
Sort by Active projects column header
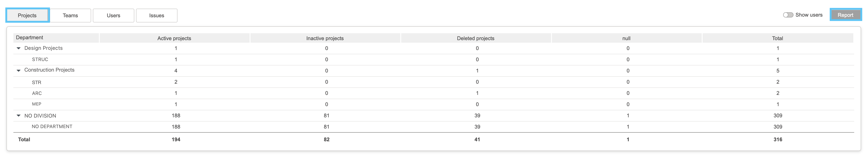pyautogui.click(x=174, y=38)
